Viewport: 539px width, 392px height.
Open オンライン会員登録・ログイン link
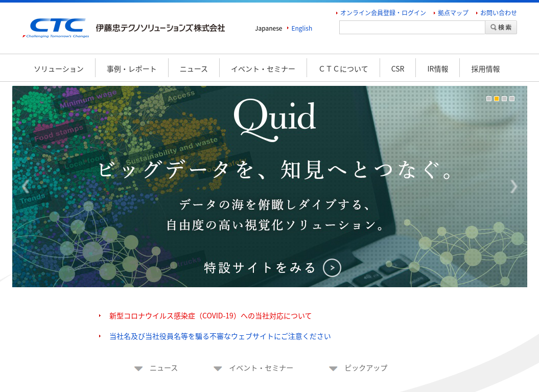(x=383, y=13)
